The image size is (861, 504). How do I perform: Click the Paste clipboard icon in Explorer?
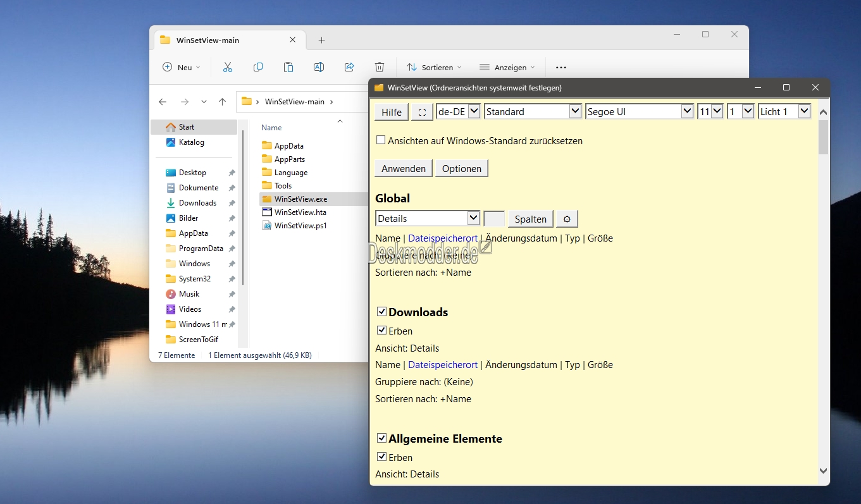288,67
